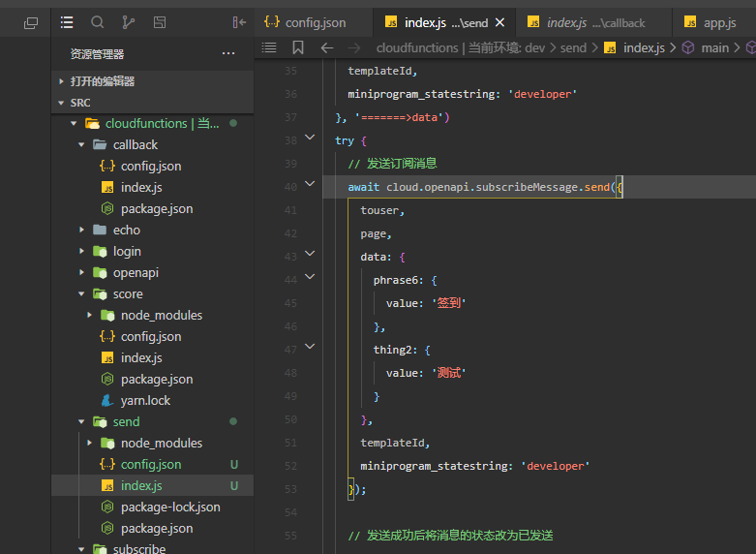Open config.json in the send folder
Screen dimensions: 756x554
click(152, 464)
